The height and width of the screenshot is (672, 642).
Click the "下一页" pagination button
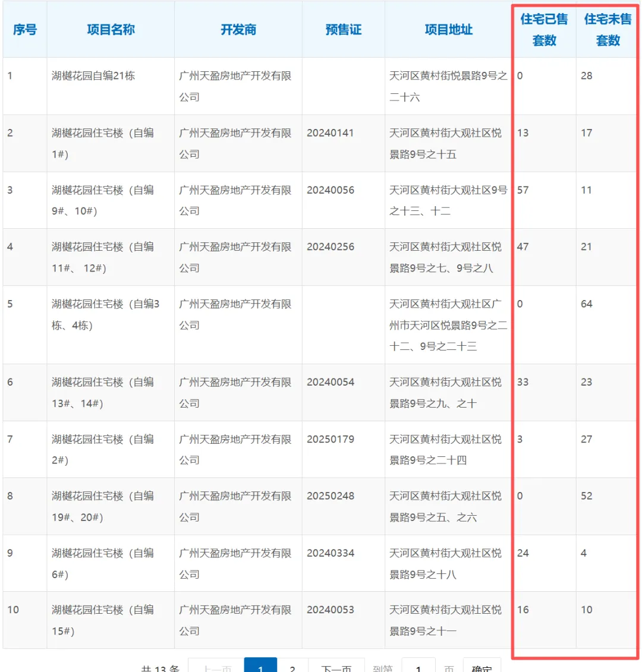click(336, 667)
